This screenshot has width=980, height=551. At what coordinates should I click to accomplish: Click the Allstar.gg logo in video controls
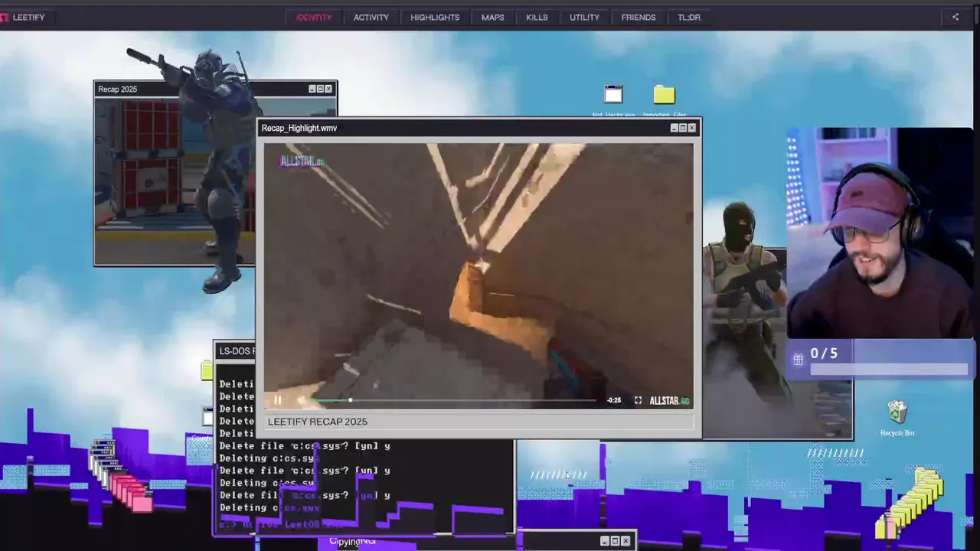pyautogui.click(x=669, y=400)
